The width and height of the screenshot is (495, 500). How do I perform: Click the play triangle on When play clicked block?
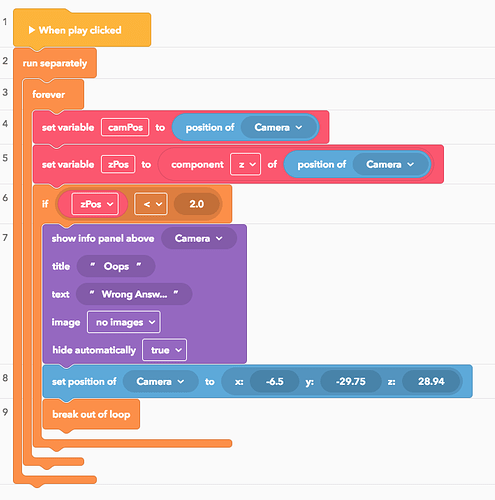click(x=32, y=30)
